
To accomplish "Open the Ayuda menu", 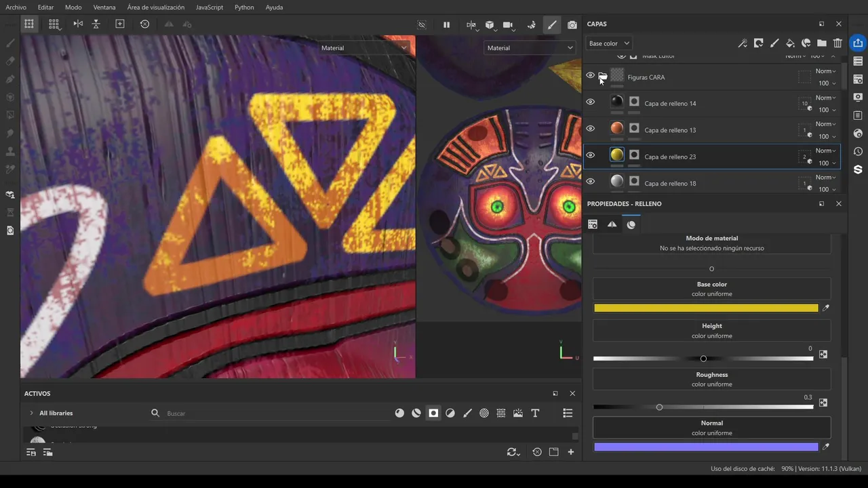I will 274,7.
